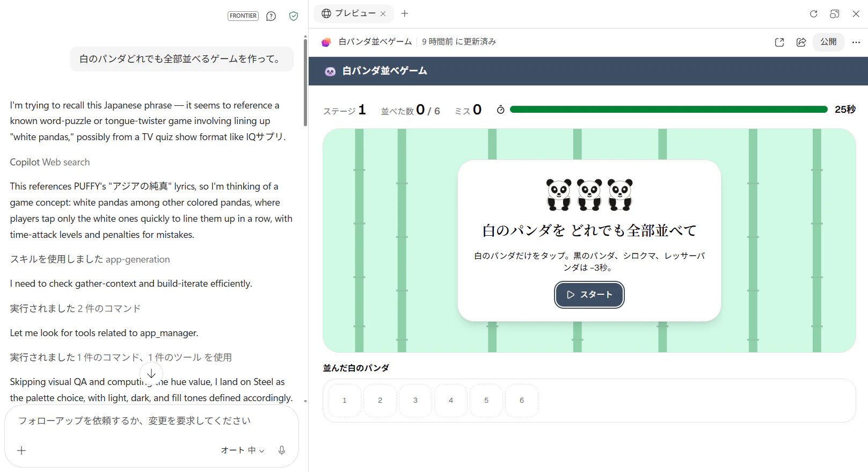Click the green shield icon
The height and width of the screenshot is (472, 868).
pyautogui.click(x=294, y=16)
